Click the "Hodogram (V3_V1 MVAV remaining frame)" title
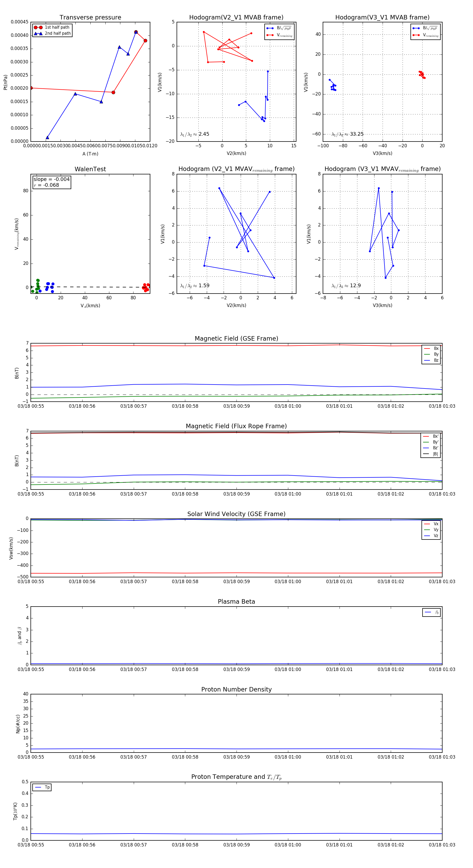Viewport: 473px width, 868px height. (x=382, y=169)
